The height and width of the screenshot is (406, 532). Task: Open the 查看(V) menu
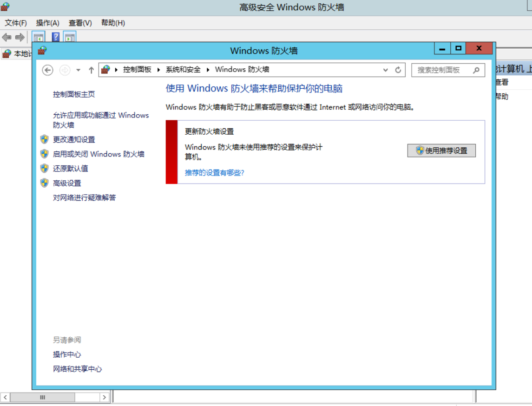[80, 23]
